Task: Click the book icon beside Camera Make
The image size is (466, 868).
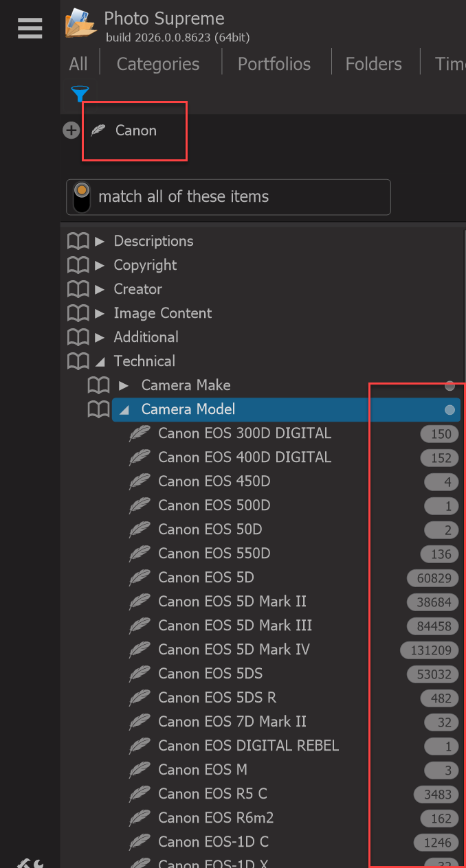Action: pyautogui.click(x=99, y=385)
